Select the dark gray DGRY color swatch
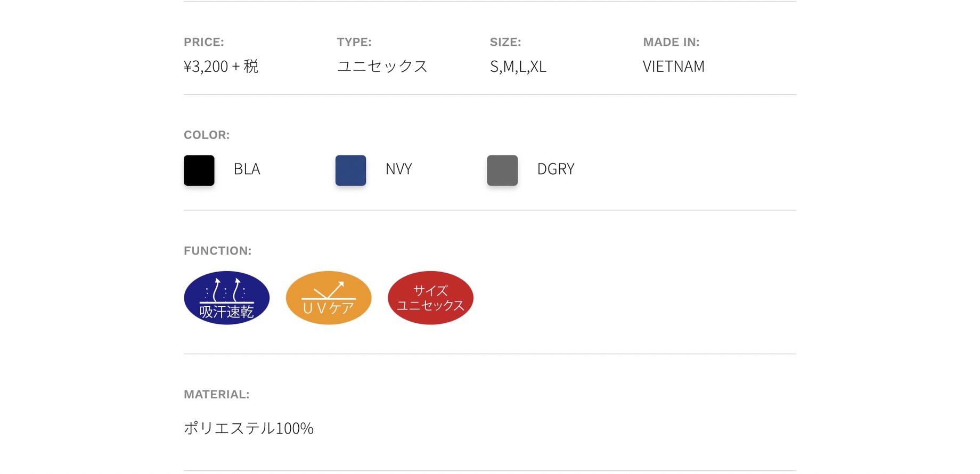 pyautogui.click(x=502, y=170)
